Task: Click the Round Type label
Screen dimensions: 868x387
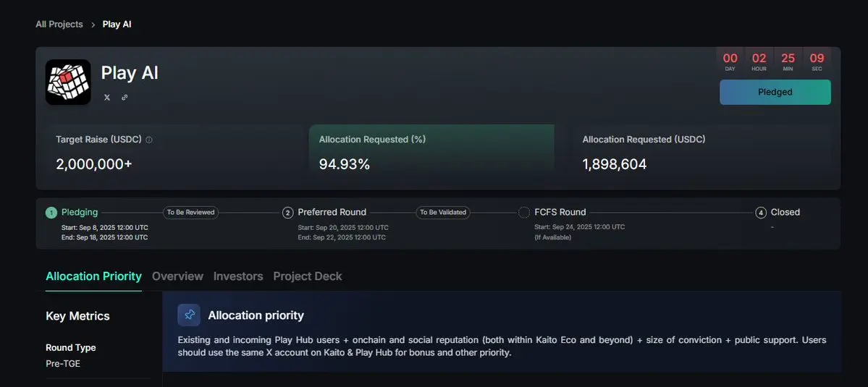Action: coord(71,348)
